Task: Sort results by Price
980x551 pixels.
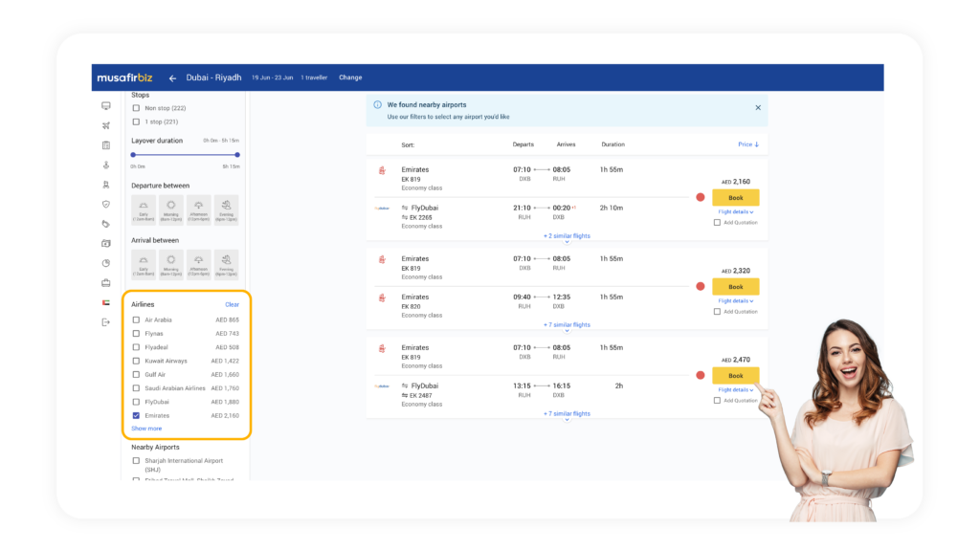Action: point(748,144)
